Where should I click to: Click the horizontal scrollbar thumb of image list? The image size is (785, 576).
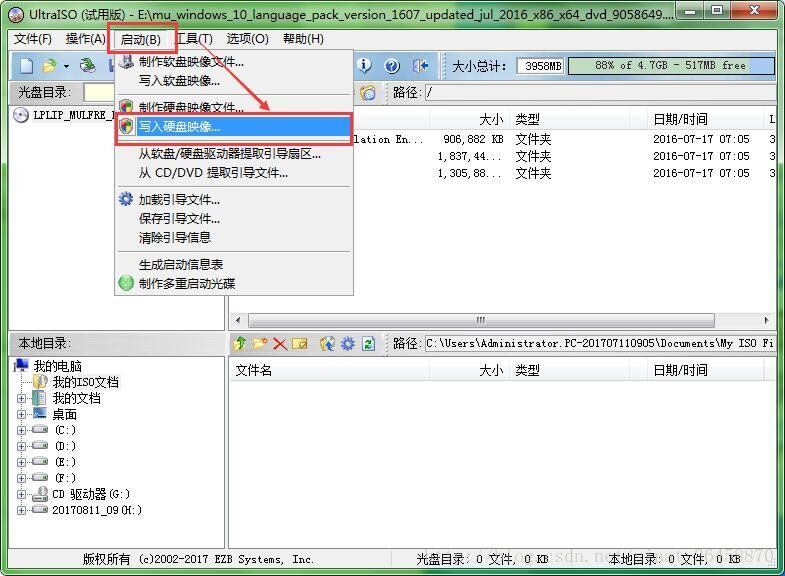[481, 320]
